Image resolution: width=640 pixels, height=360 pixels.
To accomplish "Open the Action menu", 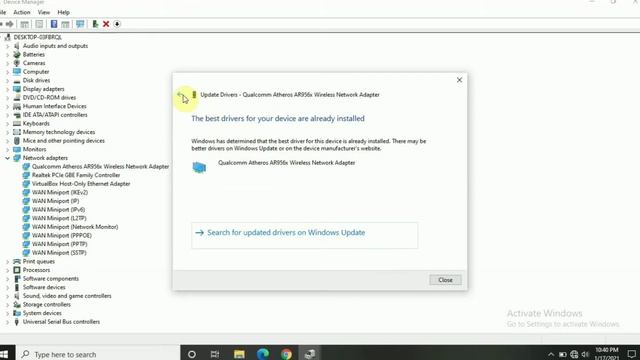I will pyautogui.click(x=22, y=13).
